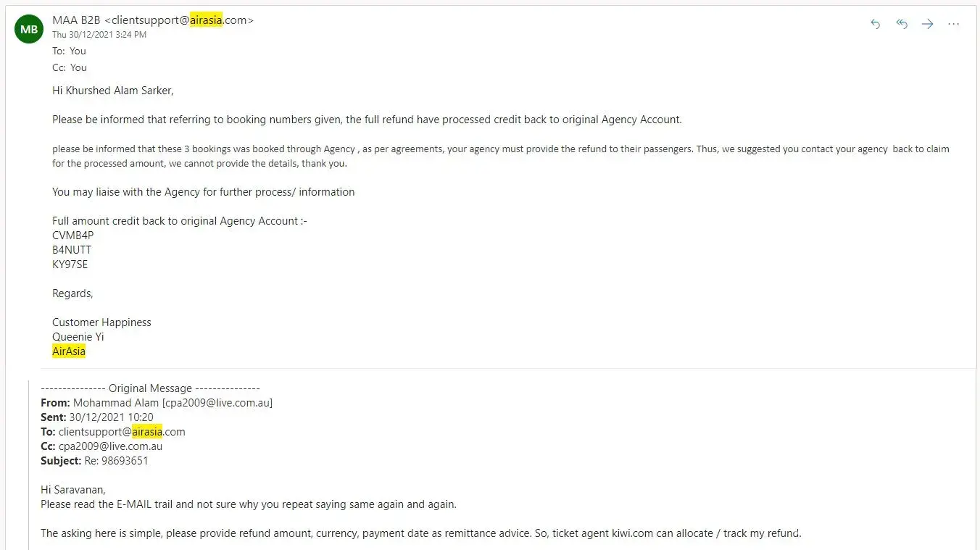The image size is (980, 550).
Task: Click booking number KY97SE
Action: click(70, 264)
